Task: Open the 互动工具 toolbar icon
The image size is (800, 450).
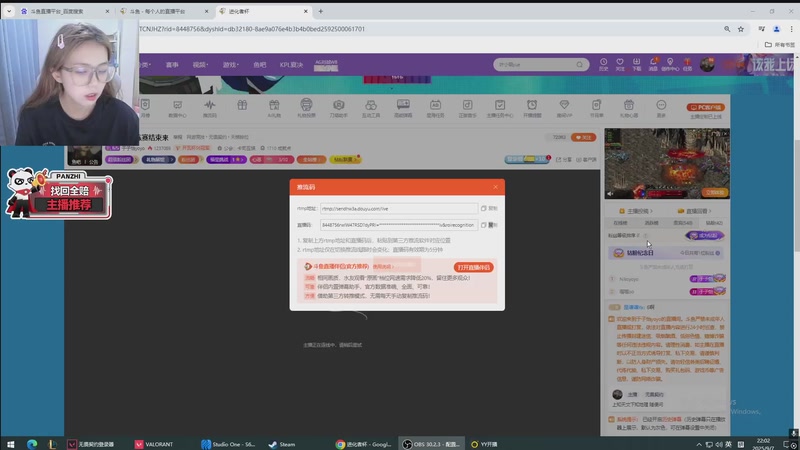Action: point(371,109)
